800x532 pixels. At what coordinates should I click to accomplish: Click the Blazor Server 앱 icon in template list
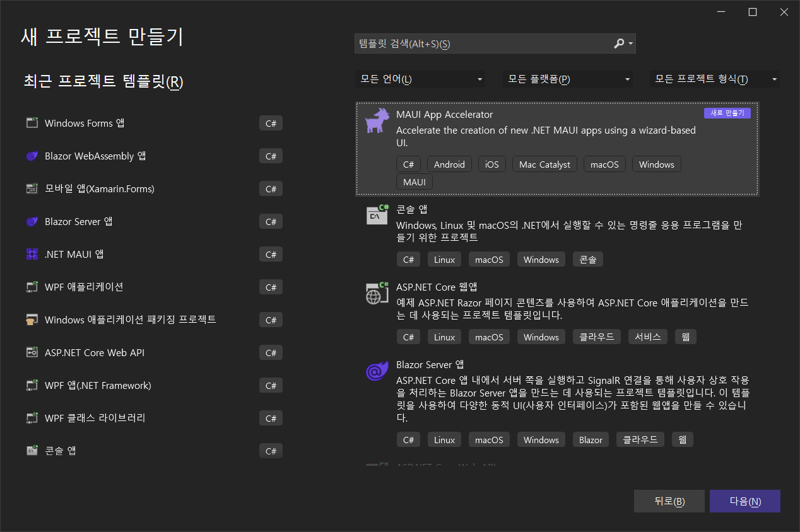click(x=377, y=371)
